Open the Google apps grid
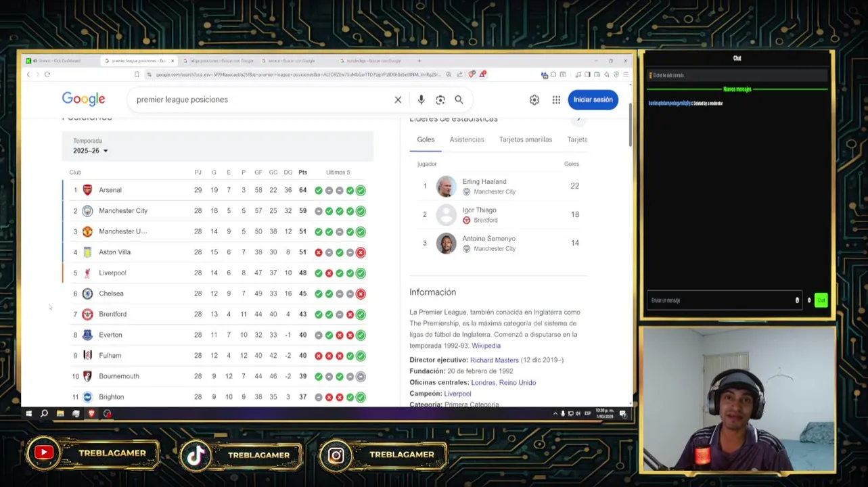The image size is (868, 487). click(556, 99)
